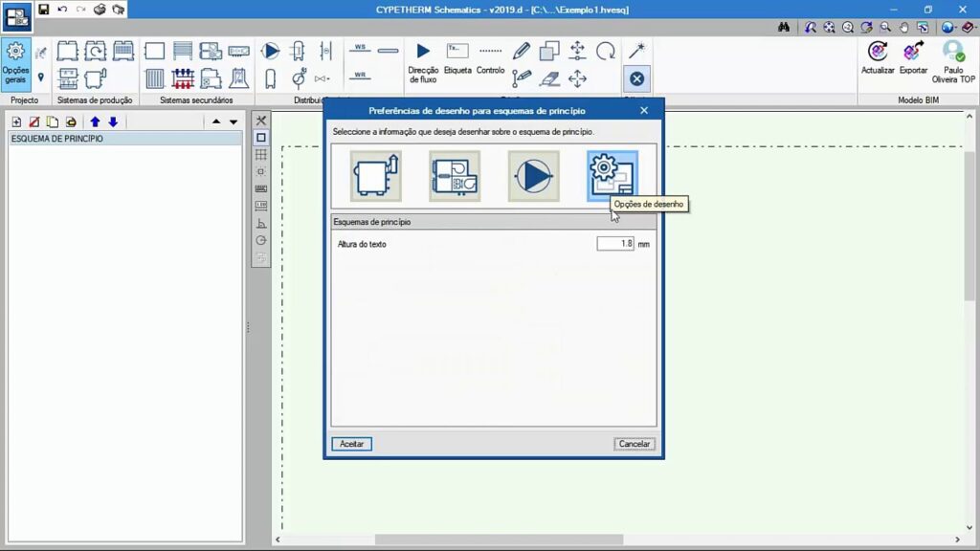
Task: Click the Altura do texto input field
Action: tap(614, 244)
